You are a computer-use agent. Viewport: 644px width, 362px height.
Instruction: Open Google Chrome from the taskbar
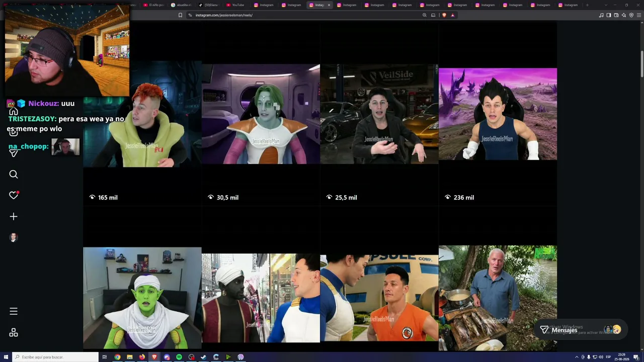[x=117, y=357]
